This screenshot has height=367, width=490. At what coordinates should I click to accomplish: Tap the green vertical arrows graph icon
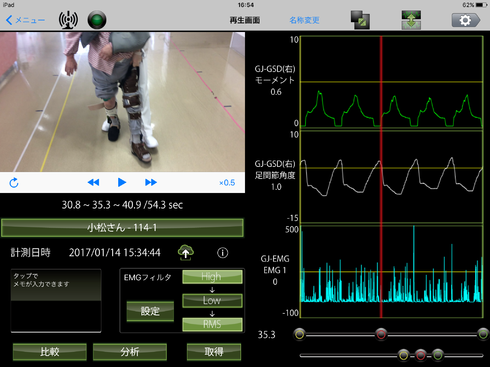tap(411, 20)
